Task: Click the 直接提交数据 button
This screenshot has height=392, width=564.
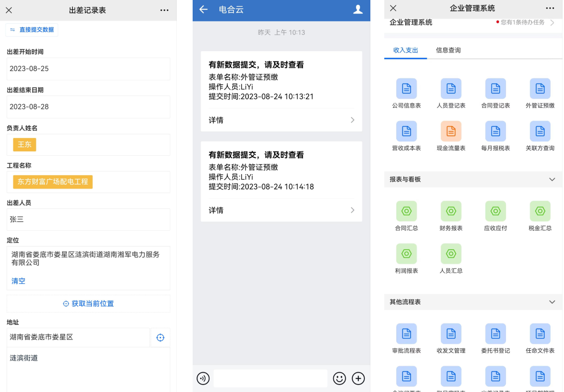Action: [32, 30]
